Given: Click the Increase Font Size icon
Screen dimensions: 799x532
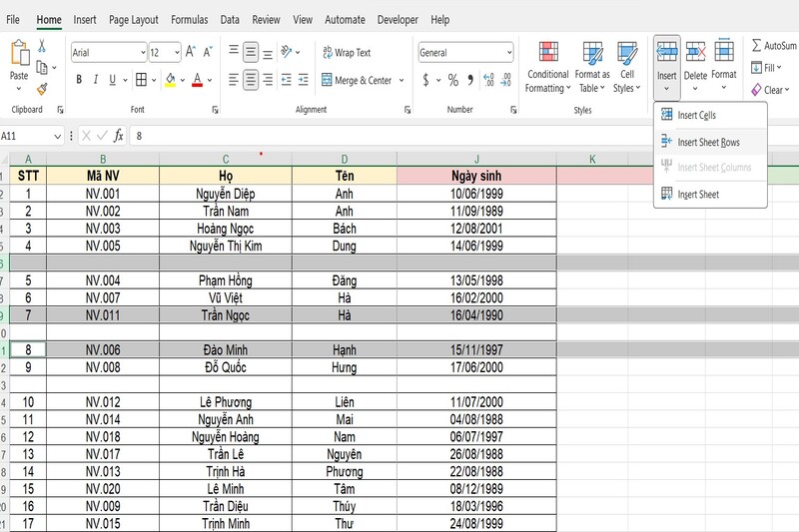Looking at the screenshot, I should pos(191,52).
